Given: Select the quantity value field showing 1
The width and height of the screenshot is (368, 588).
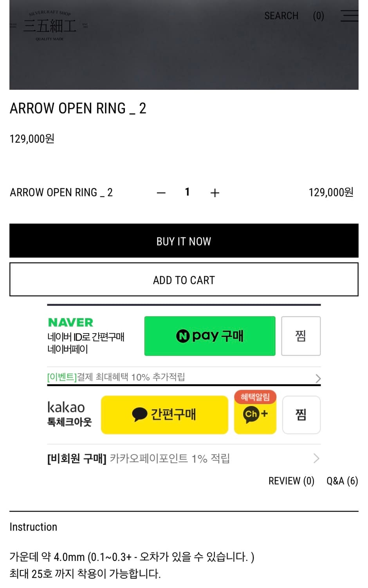Looking at the screenshot, I should (x=187, y=192).
